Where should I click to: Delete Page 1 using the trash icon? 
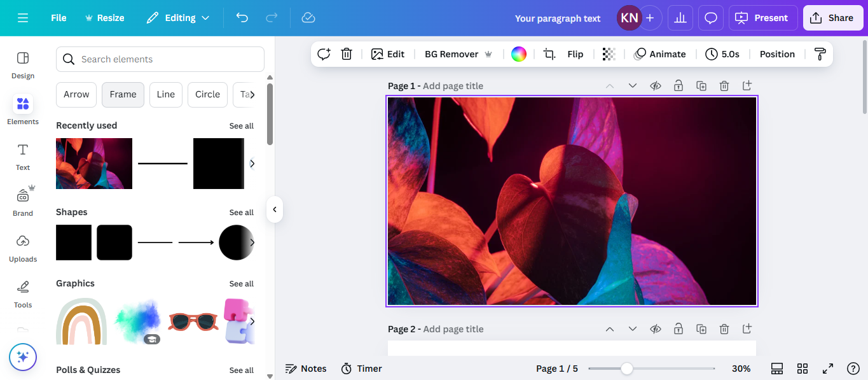pos(724,85)
